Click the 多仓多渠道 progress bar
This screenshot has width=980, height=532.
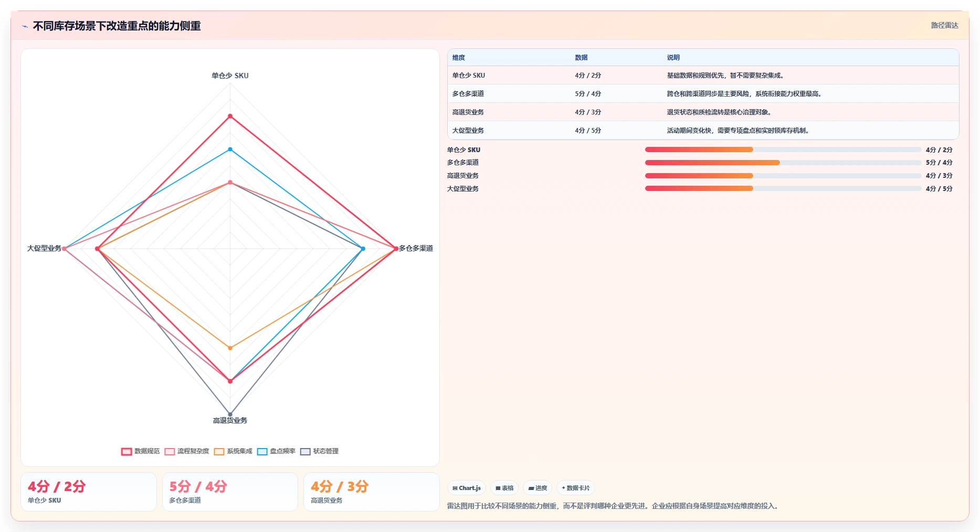[783, 163]
